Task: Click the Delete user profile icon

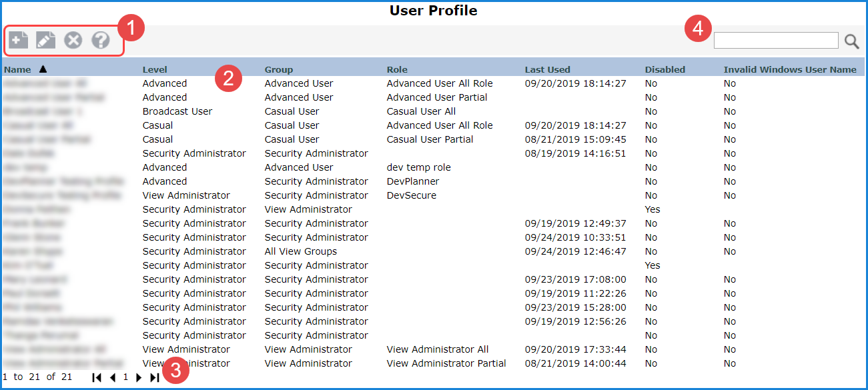Action: [73, 40]
